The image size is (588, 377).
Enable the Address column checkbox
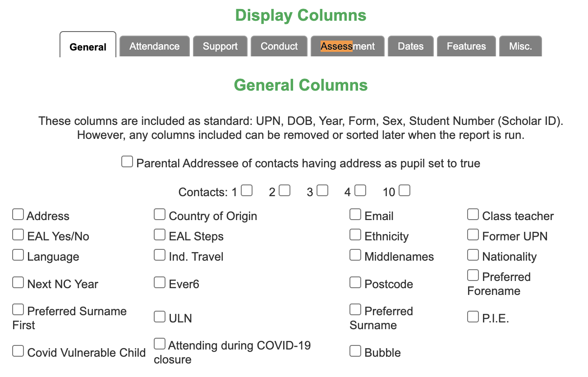(x=18, y=214)
